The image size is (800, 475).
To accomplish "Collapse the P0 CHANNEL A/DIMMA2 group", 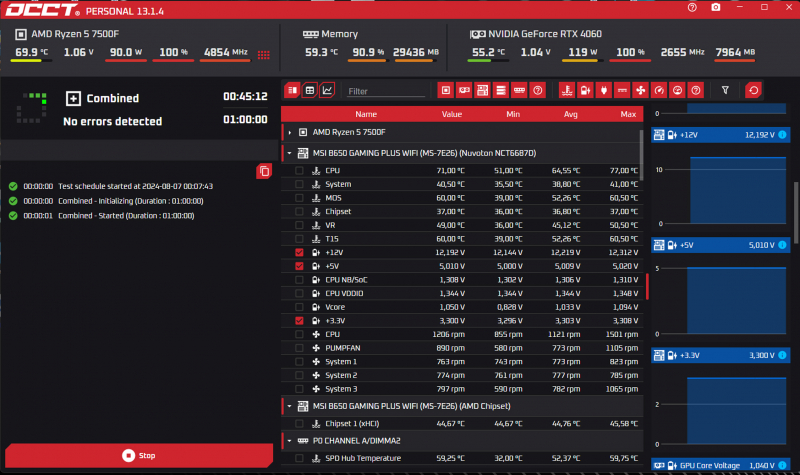I will [x=290, y=441].
